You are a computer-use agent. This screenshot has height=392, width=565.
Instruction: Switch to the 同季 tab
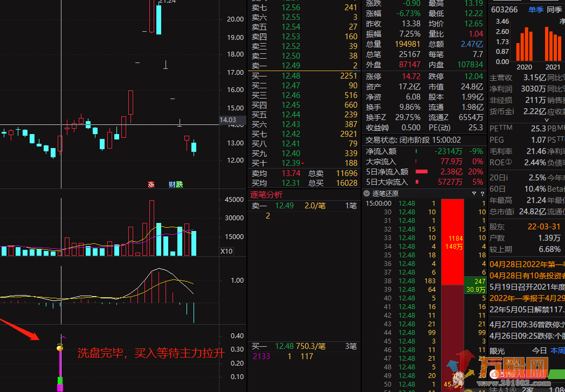click(x=554, y=10)
